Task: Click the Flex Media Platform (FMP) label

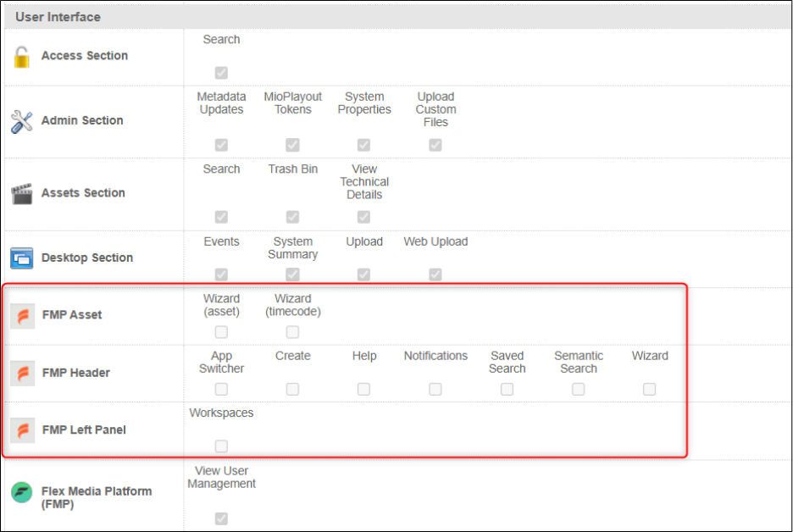Action: 97,498
